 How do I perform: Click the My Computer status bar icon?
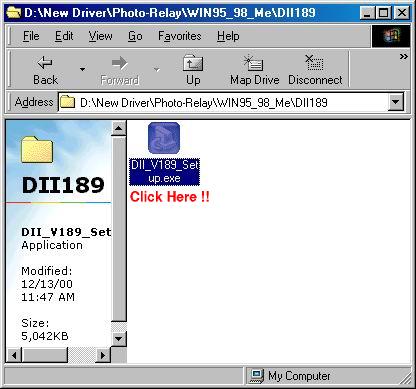257,376
